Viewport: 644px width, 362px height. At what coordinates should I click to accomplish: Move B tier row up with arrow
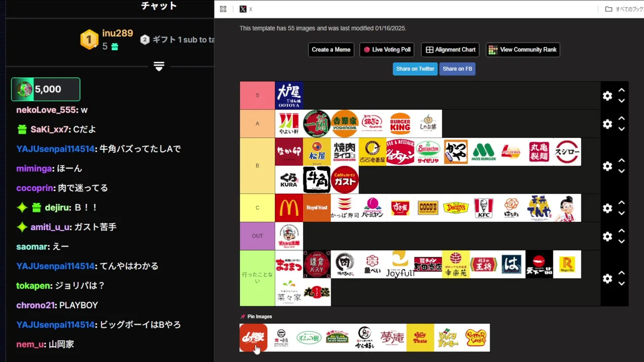(621, 161)
